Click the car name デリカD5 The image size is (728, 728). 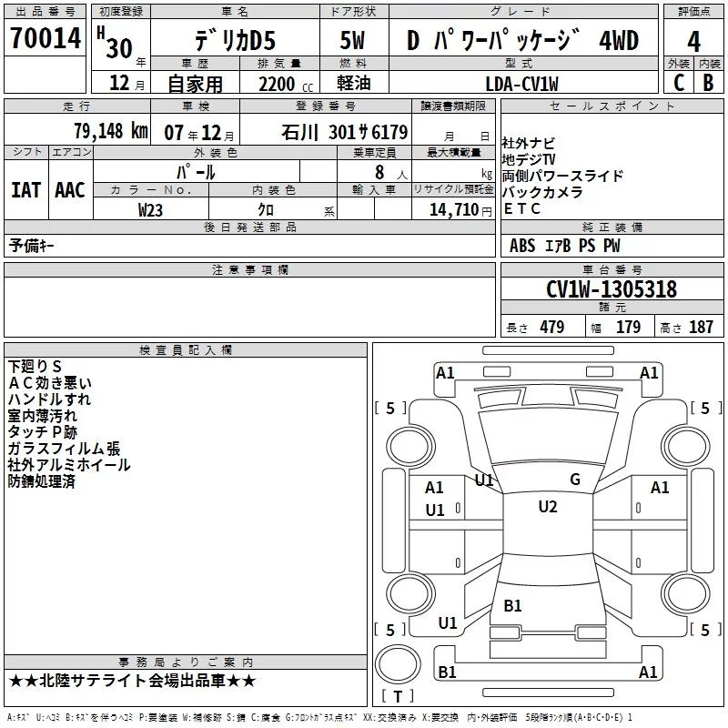point(235,40)
